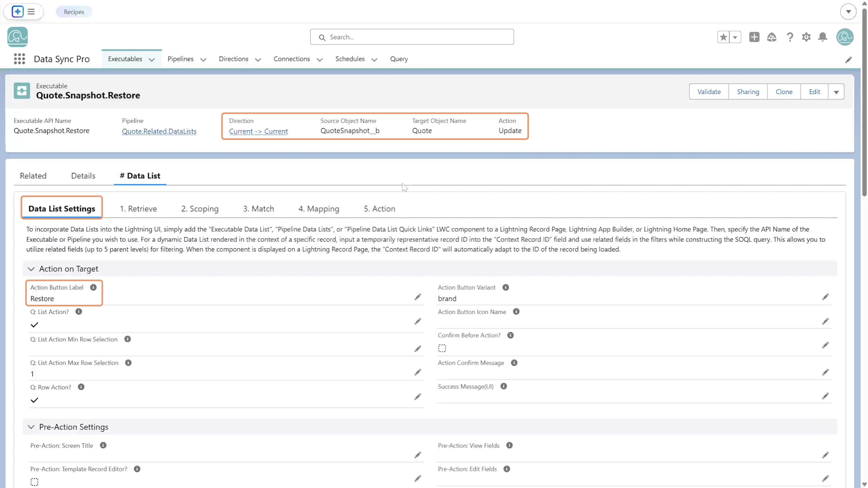Open the user profile avatar
This screenshot has height=488, width=868.
(844, 37)
